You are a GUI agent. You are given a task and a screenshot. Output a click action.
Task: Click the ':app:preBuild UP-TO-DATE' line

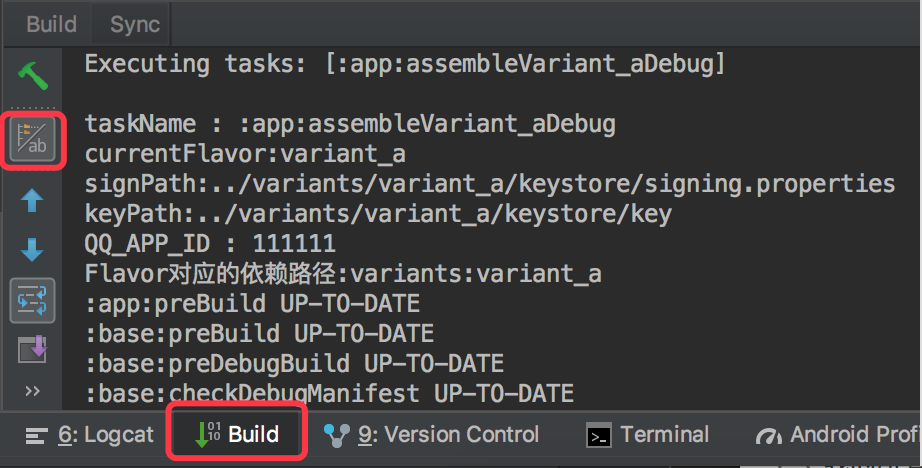[252, 303]
